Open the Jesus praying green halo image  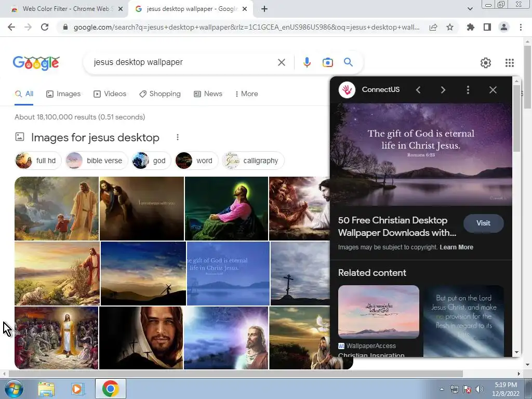pos(227,208)
